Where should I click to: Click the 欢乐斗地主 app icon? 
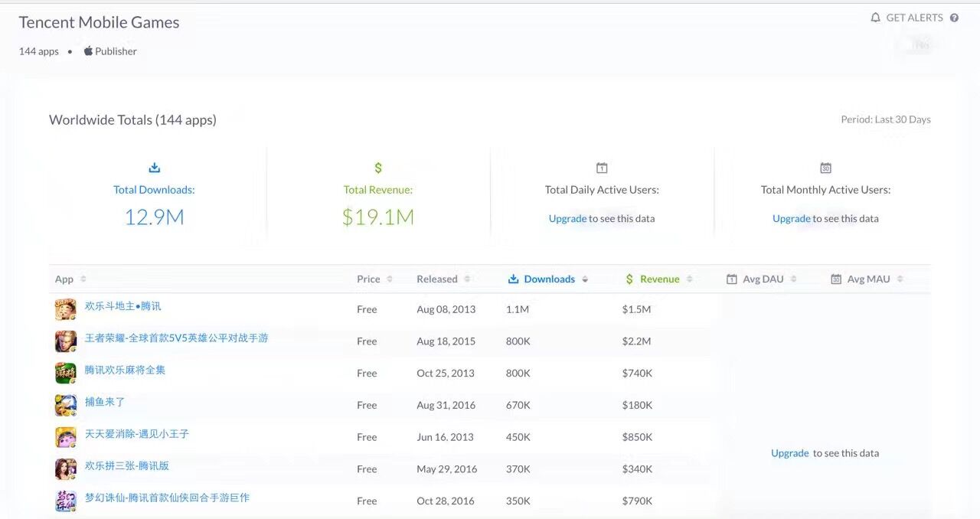pyautogui.click(x=66, y=309)
